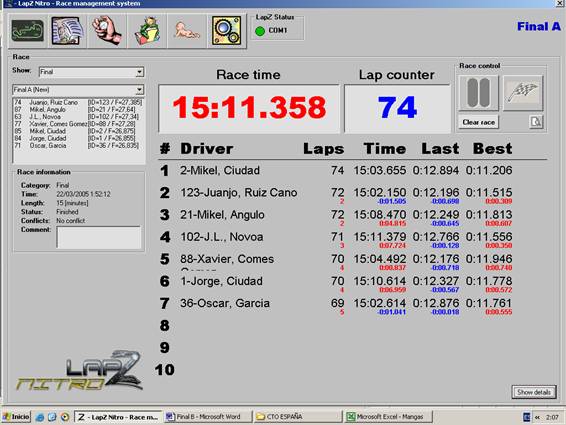Select J.L., Novoa in the driver list
566x425 pixels.
pos(78,117)
